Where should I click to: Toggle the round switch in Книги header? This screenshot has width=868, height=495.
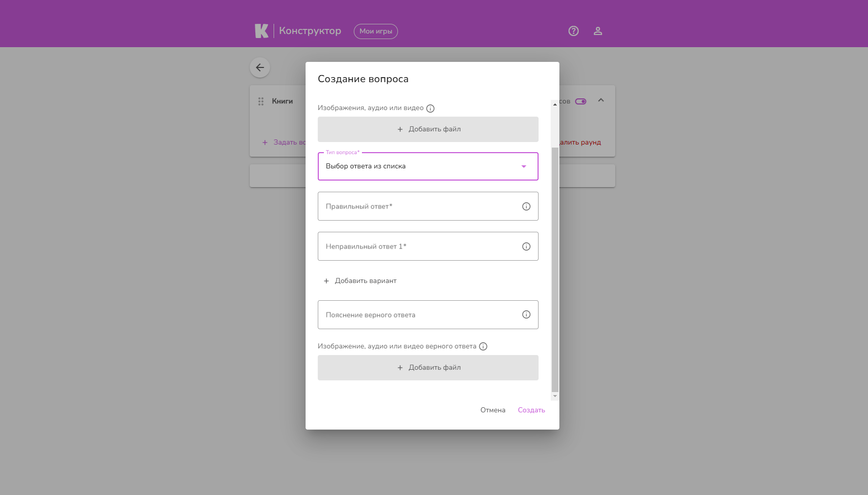(581, 101)
